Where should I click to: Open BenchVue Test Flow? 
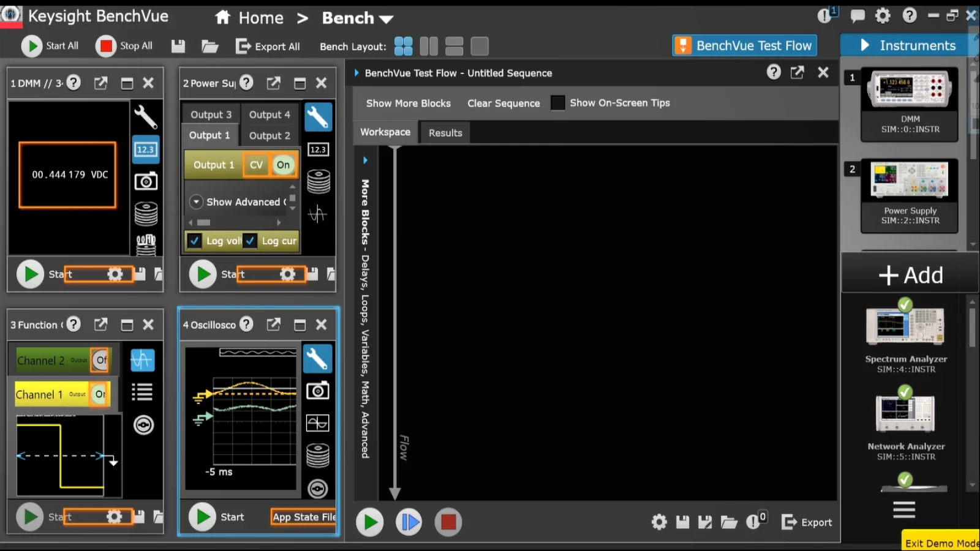pyautogui.click(x=744, y=45)
